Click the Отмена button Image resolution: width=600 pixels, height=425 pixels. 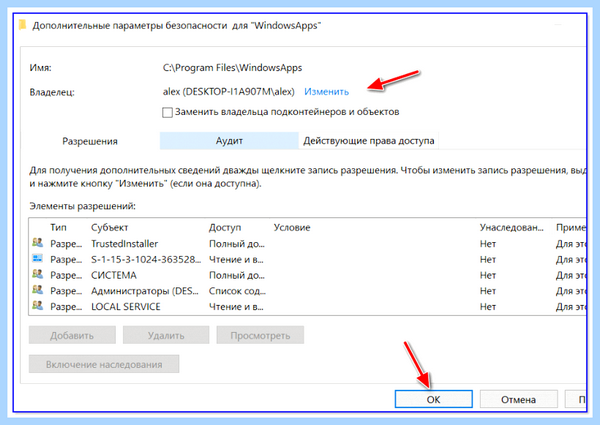pos(518,399)
